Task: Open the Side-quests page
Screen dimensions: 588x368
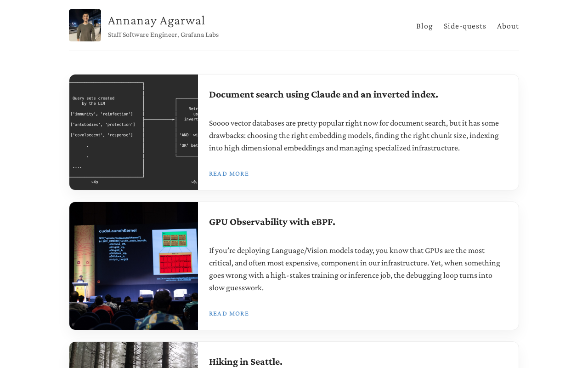Action: [465, 26]
